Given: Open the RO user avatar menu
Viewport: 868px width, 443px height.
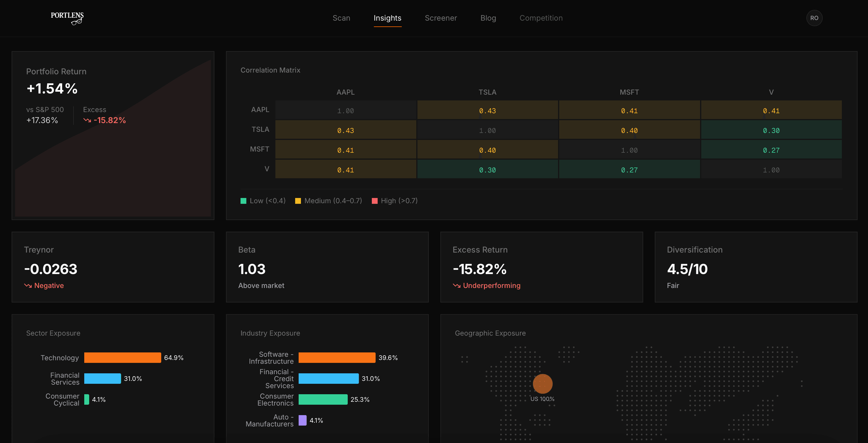Looking at the screenshot, I should click(x=814, y=18).
